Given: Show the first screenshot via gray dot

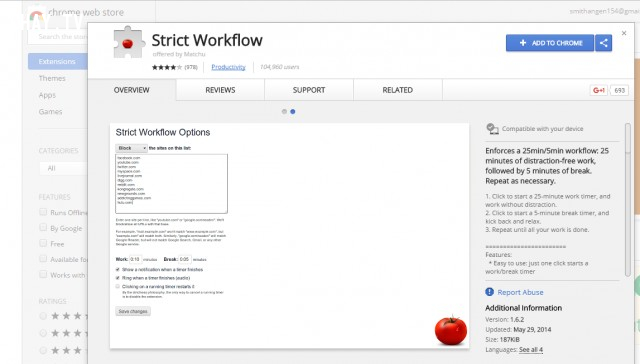Looking at the screenshot, I should pyautogui.click(x=284, y=111).
